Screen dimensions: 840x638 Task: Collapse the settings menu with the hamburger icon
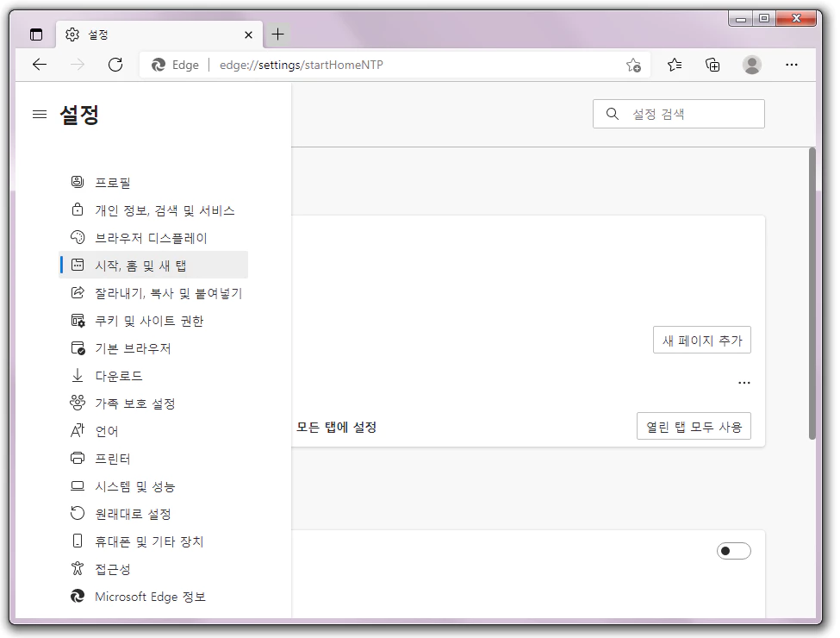click(40, 114)
